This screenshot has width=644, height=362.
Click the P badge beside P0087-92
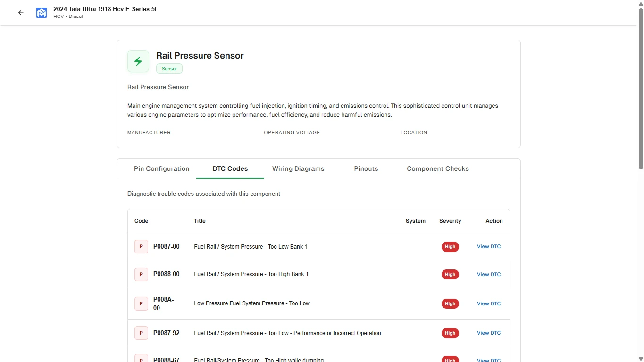pos(141,333)
